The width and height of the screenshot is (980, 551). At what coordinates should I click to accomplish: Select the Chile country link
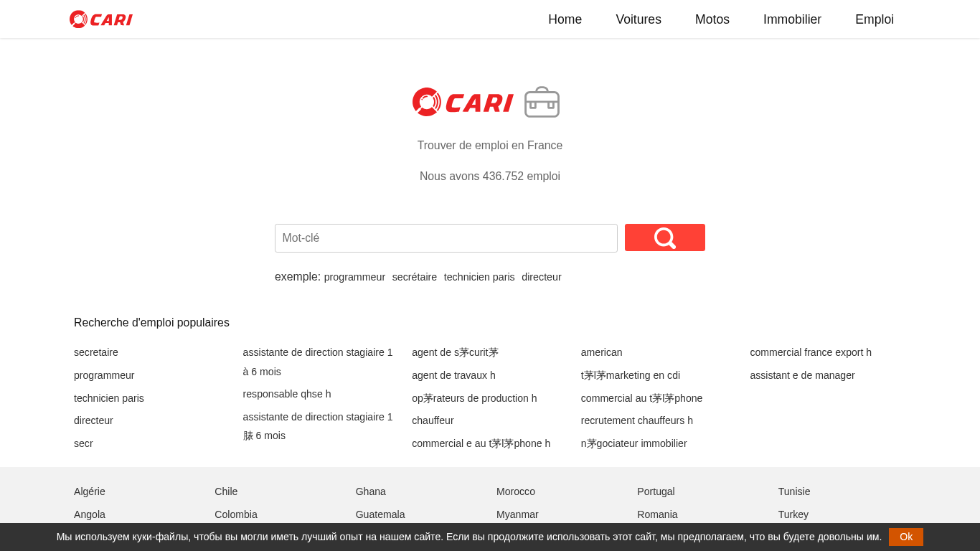pyautogui.click(x=226, y=491)
